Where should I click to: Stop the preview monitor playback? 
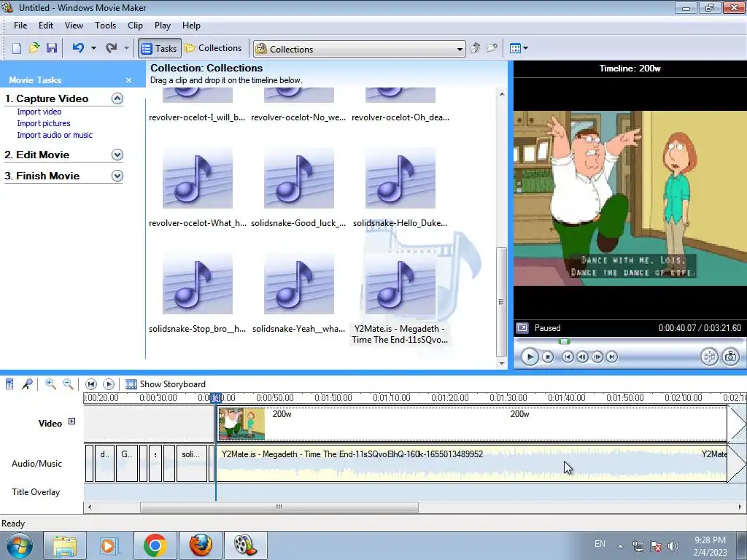pyautogui.click(x=548, y=357)
